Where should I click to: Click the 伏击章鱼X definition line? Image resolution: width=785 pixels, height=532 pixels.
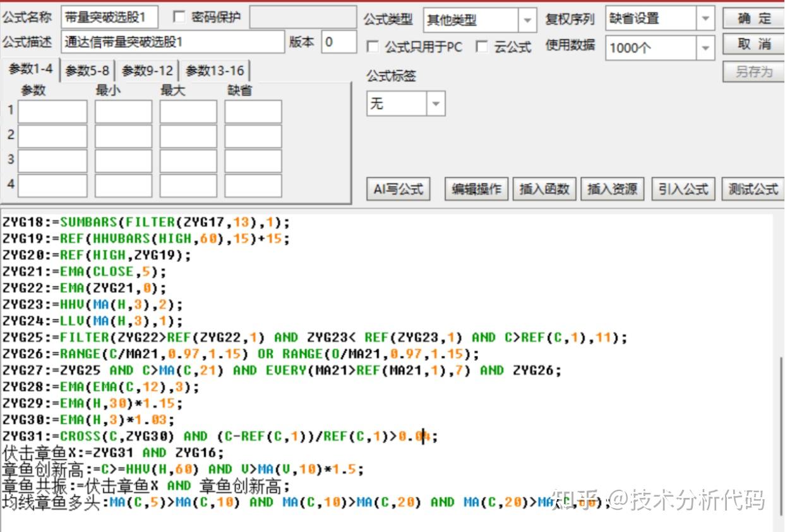pos(113,452)
